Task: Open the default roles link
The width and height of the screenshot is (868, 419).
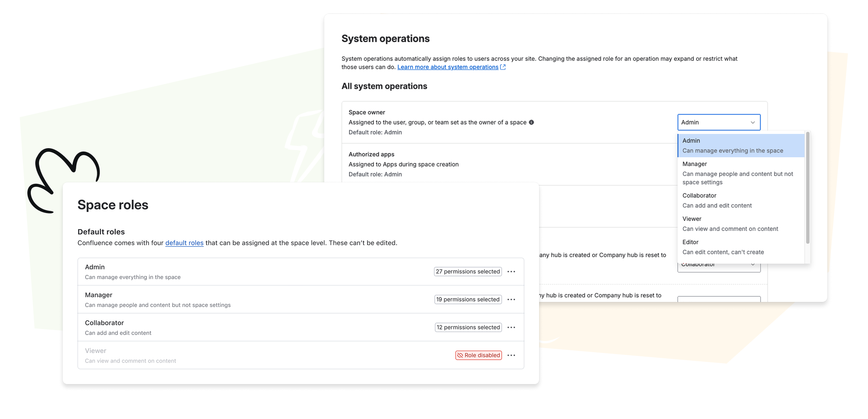Action: point(184,243)
